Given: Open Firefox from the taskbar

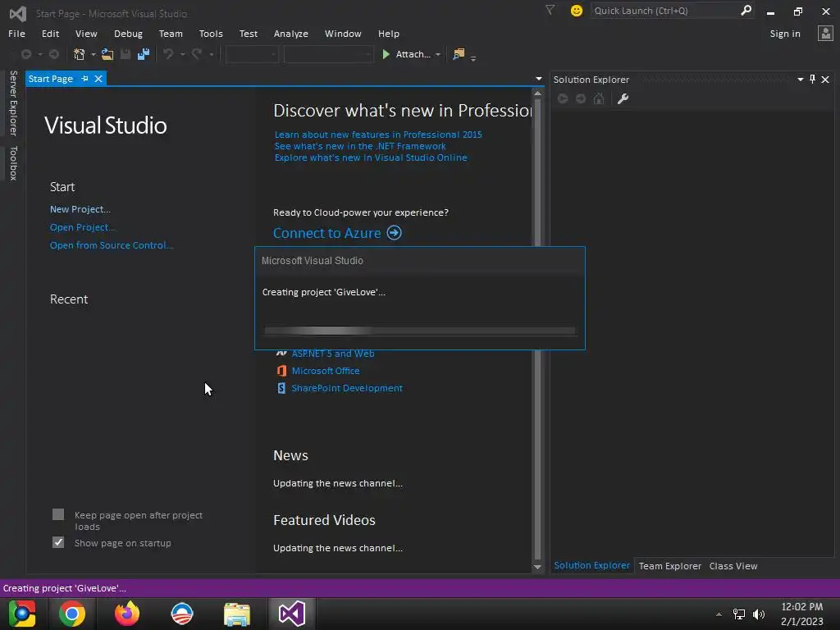Looking at the screenshot, I should (127, 614).
